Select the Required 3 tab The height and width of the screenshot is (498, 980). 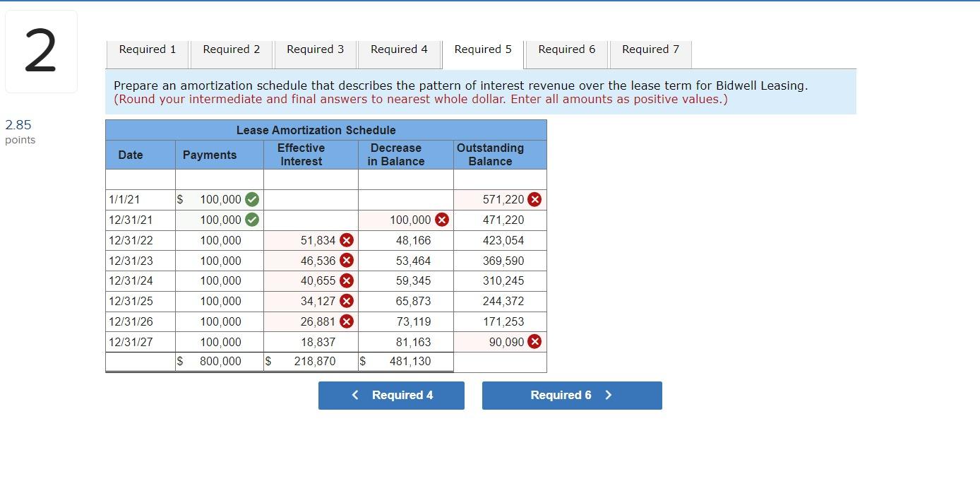[x=315, y=49]
